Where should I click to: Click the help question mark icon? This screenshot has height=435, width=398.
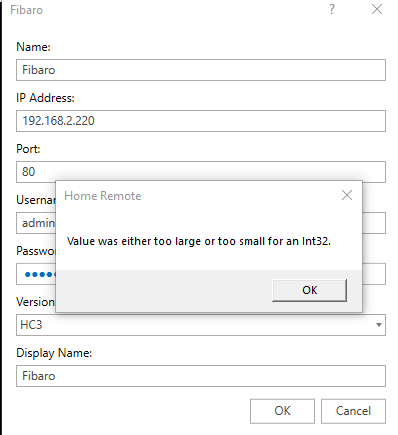click(x=332, y=9)
